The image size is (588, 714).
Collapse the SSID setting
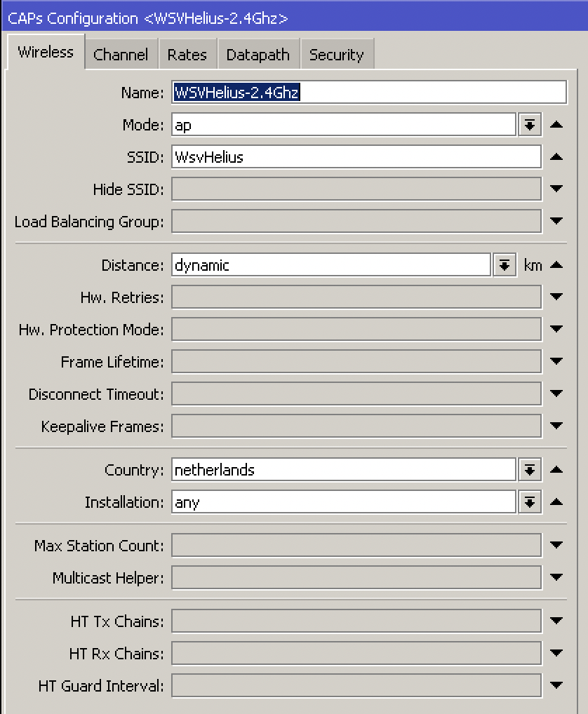[x=556, y=156]
